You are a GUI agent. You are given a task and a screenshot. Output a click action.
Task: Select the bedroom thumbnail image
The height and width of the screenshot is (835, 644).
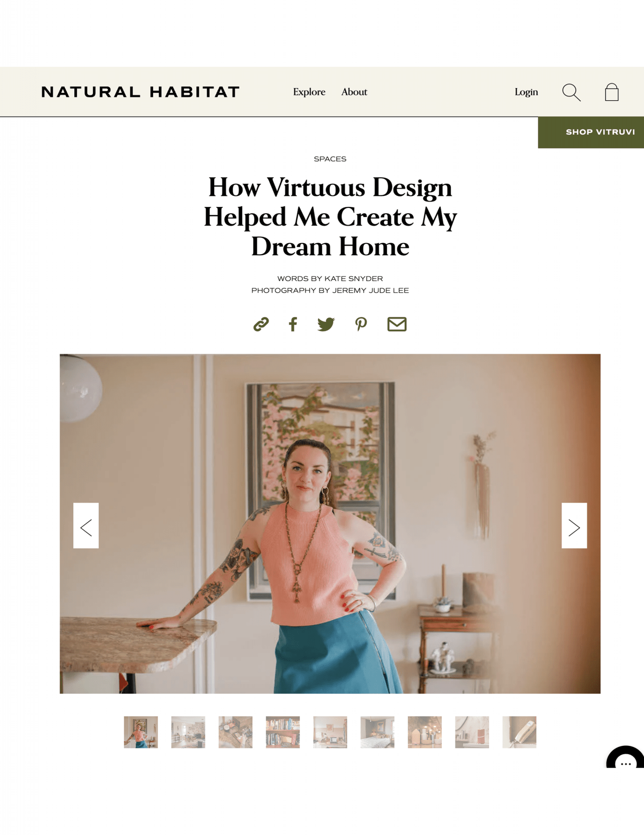(x=377, y=732)
